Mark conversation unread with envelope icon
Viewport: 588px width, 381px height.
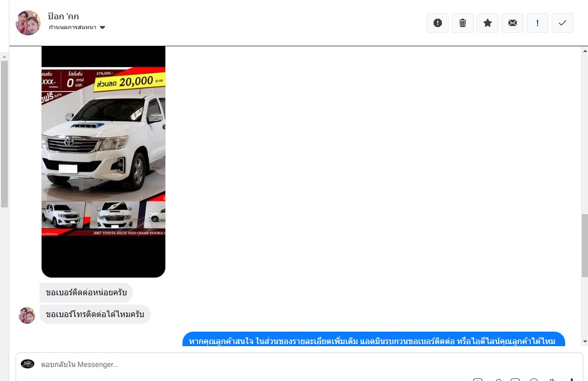point(512,23)
